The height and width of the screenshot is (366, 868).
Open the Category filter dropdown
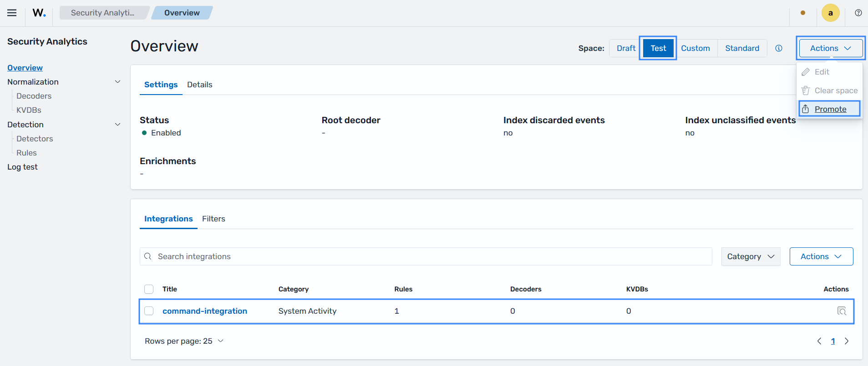[751, 256]
